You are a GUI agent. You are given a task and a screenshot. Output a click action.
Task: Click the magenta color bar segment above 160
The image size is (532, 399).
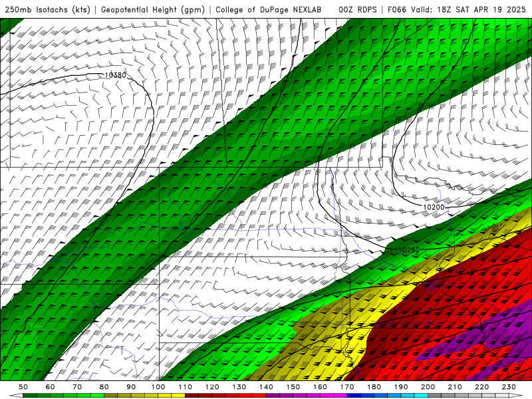pyautogui.click(x=327, y=396)
